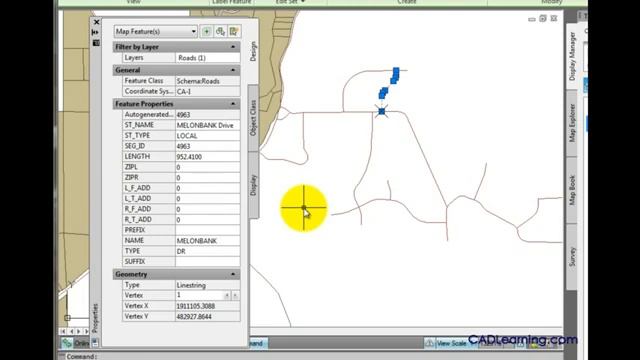Click the empty PREFIX value field
The height and width of the screenshot is (360, 640).
(x=207, y=230)
